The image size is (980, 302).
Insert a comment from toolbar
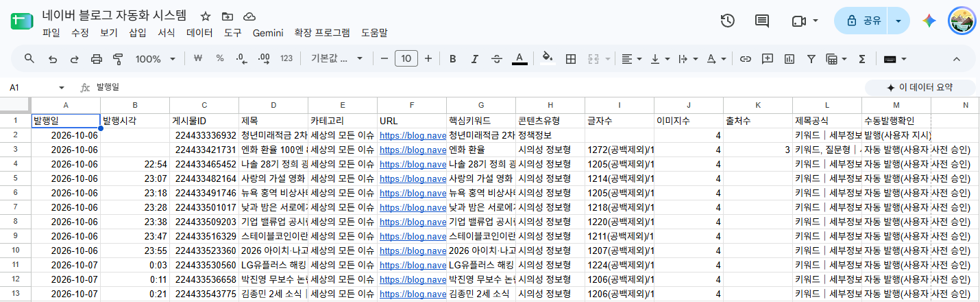point(768,58)
